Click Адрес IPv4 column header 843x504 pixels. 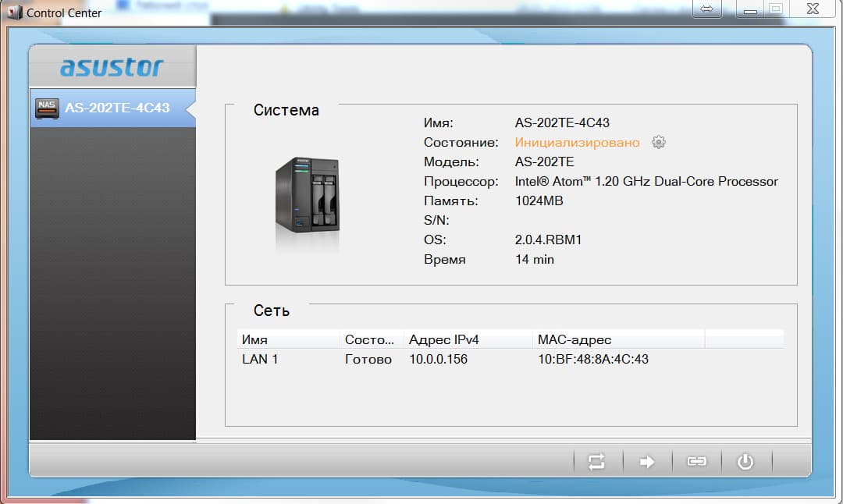(x=468, y=339)
